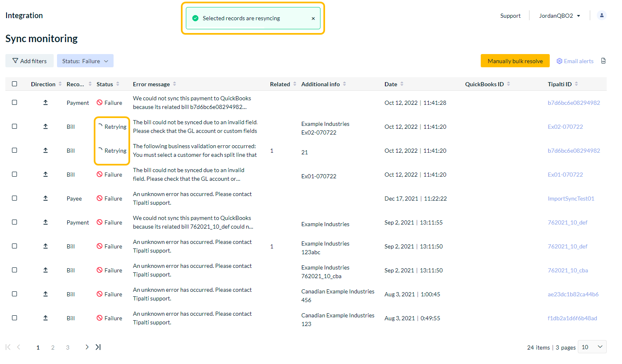The height and width of the screenshot is (364, 622).
Task: Go to page 2 of results
Action: pyautogui.click(x=53, y=347)
